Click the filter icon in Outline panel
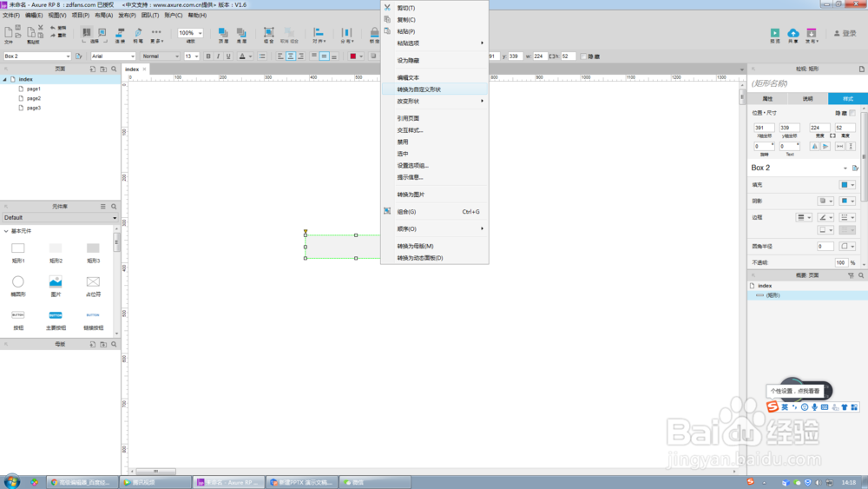868x489 pixels. (851, 275)
